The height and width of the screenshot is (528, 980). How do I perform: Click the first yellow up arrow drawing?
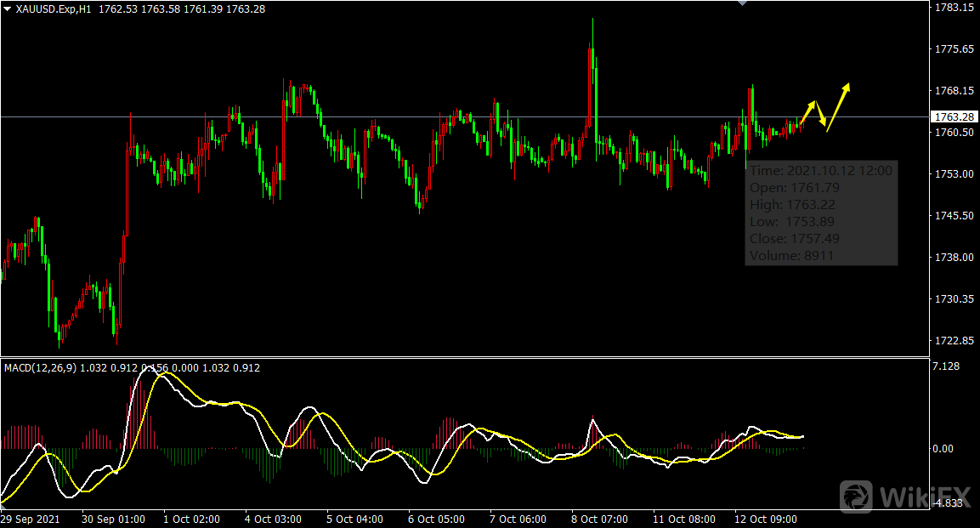point(808,111)
